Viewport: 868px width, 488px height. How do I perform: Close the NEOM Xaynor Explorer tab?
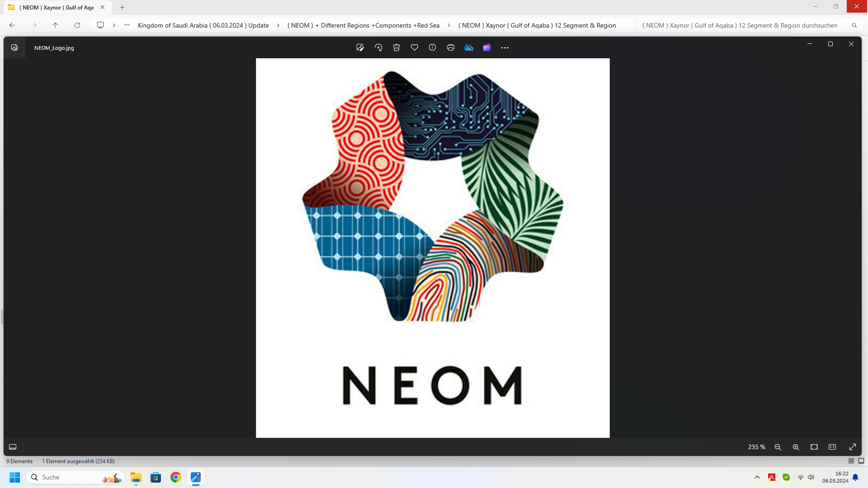[x=103, y=7]
